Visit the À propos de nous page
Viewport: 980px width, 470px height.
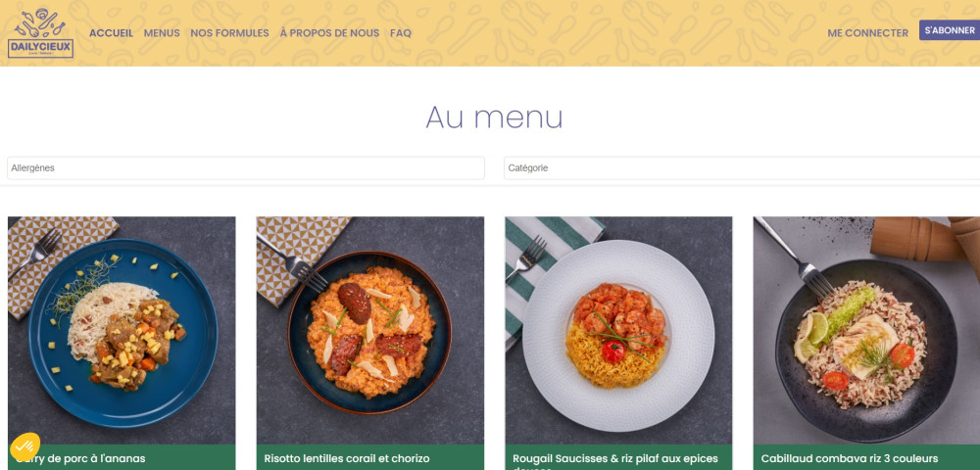point(329,33)
